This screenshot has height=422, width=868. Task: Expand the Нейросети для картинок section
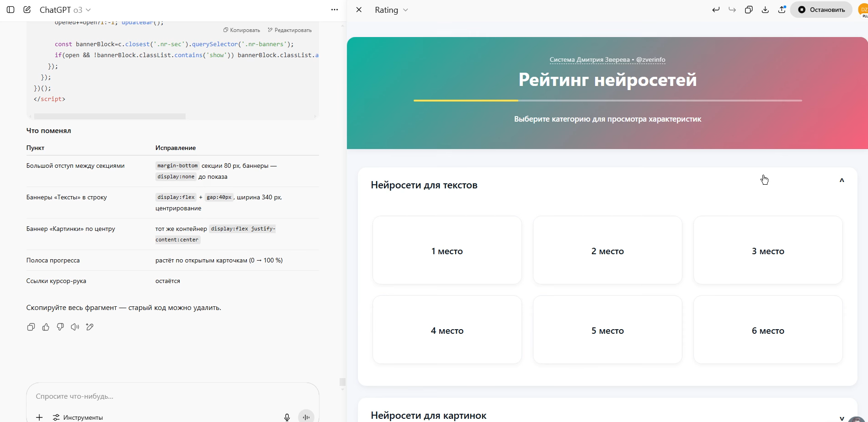click(841, 418)
